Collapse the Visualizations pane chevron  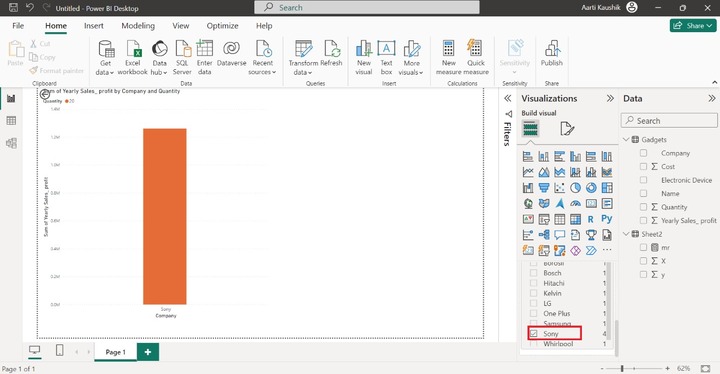[x=610, y=98]
